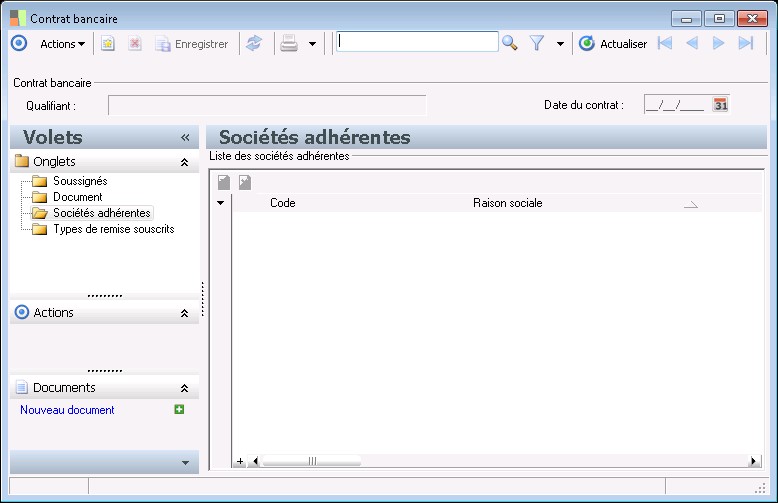Image resolution: width=778 pixels, height=503 pixels.
Task: Select the Document tree item
Action: (x=78, y=197)
